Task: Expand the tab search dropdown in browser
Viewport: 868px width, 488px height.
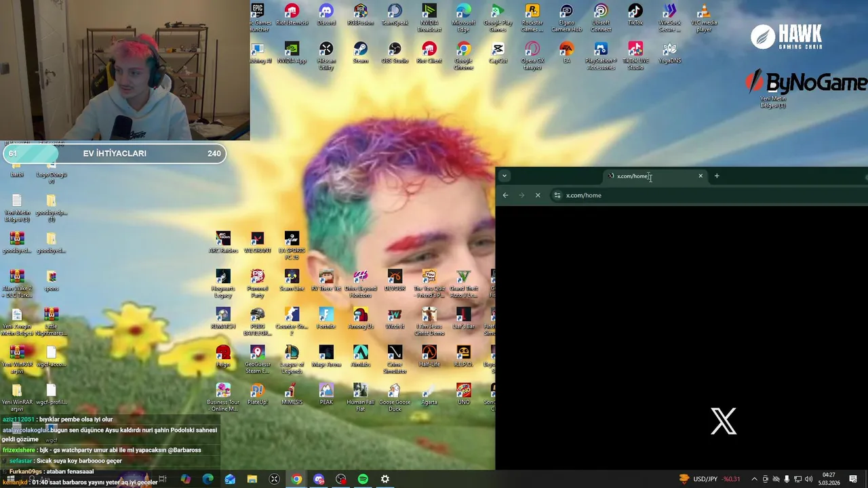Action: point(505,176)
